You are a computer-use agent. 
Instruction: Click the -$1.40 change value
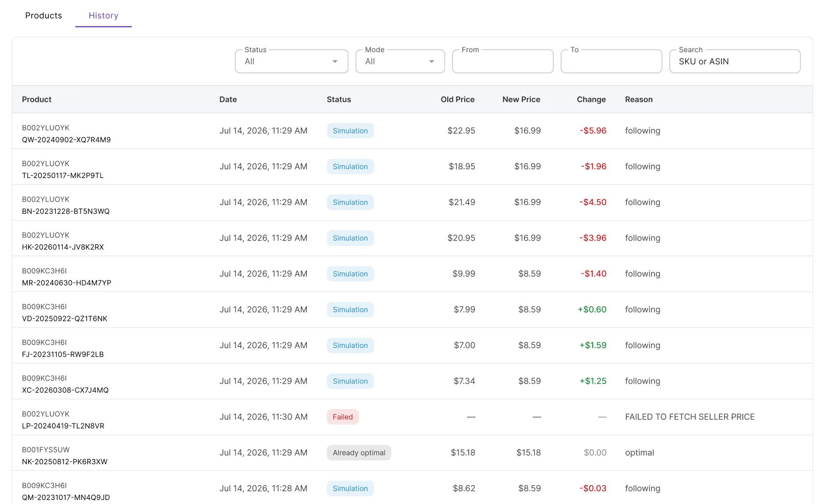tap(593, 273)
